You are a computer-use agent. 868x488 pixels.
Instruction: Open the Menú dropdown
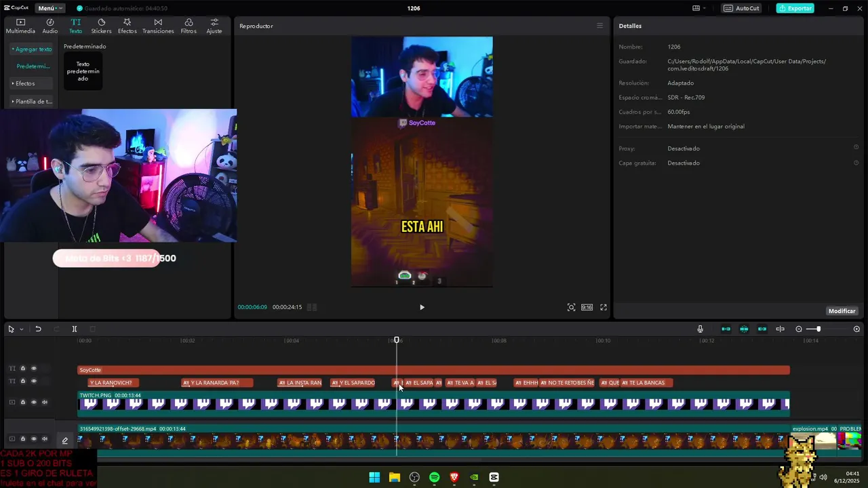click(50, 8)
